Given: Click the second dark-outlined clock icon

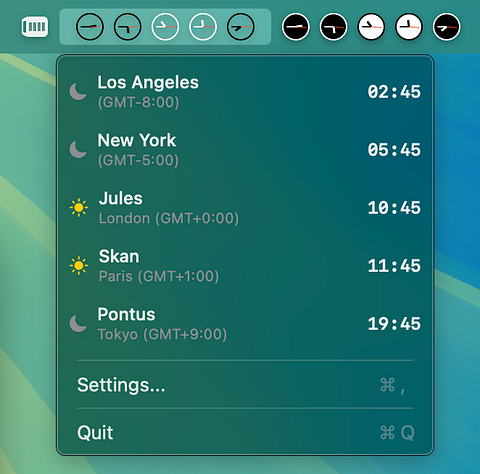Looking at the screenshot, I should (x=127, y=27).
